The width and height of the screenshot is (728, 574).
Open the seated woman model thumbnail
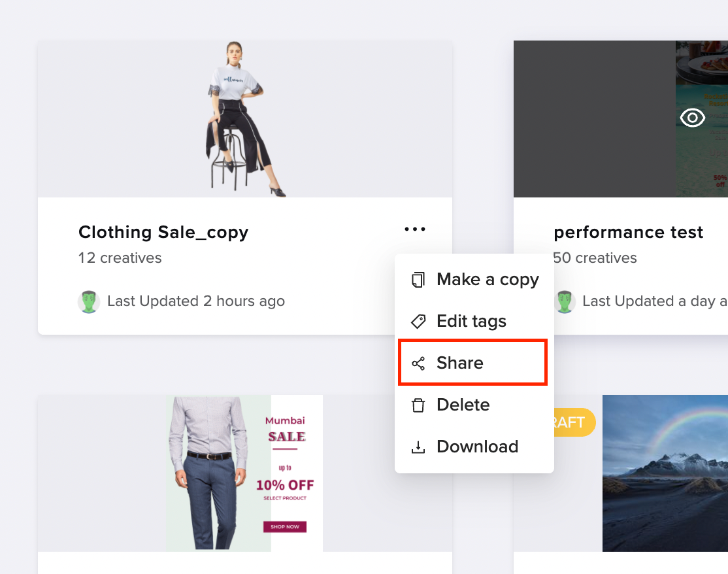(x=245, y=119)
